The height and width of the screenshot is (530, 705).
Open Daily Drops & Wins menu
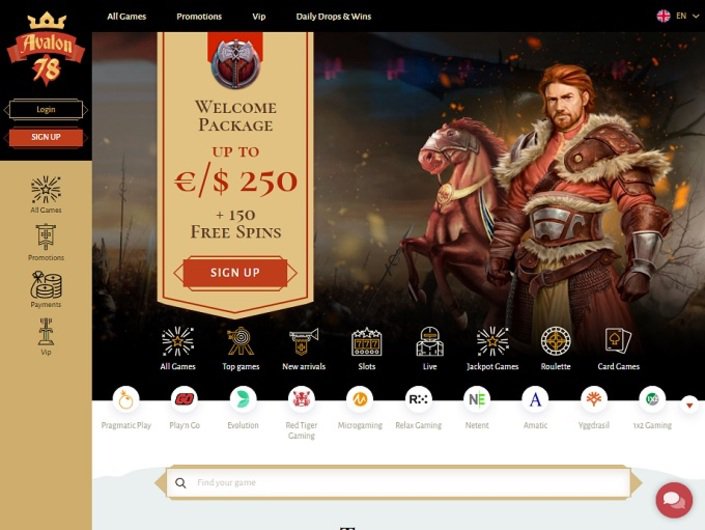tap(333, 17)
